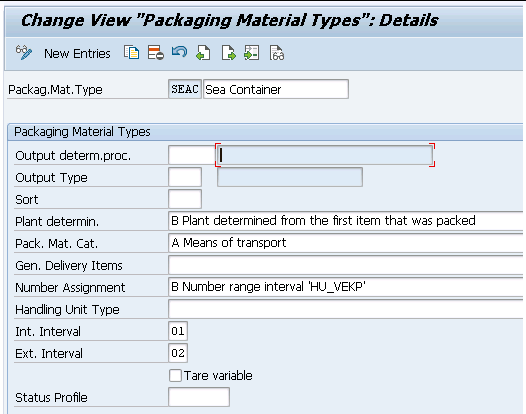Click the Output Type input field
The width and height of the screenshot is (526, 414).
(x=185, y=177)
